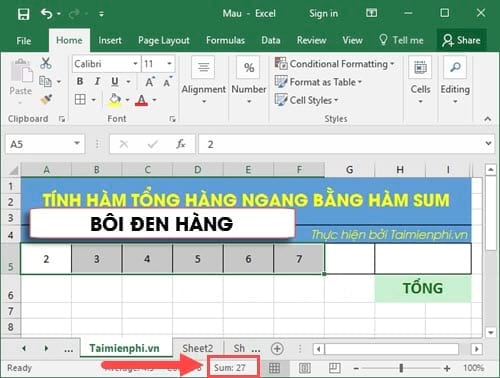Screen dimensions: 500x378
Task: Switch to the Insert tab
Action: point(110,40)
